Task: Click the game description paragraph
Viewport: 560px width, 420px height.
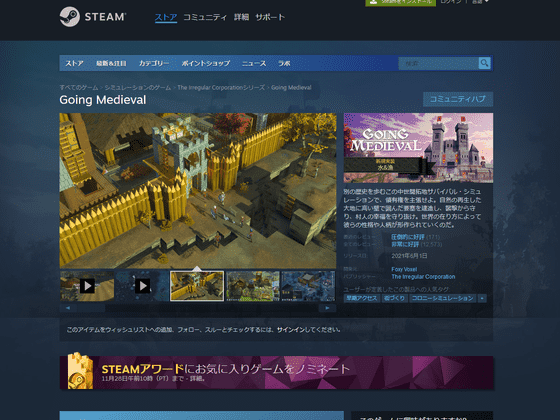Action: coord(412,208)
